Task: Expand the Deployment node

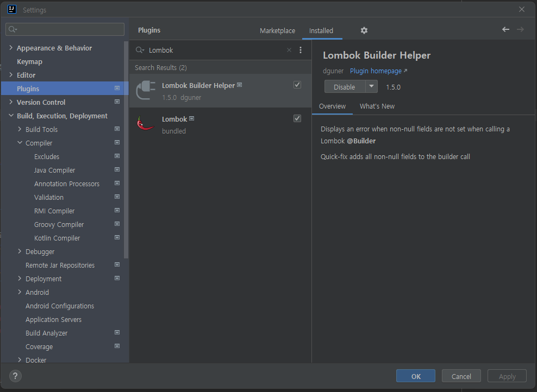Action: click(x=20, y=279)
